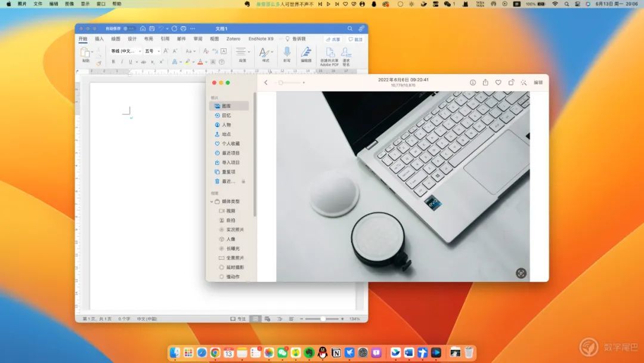Click the Photos sidebar scrollbar
Viewport: 644px width, 363px height.
point(255,155)
